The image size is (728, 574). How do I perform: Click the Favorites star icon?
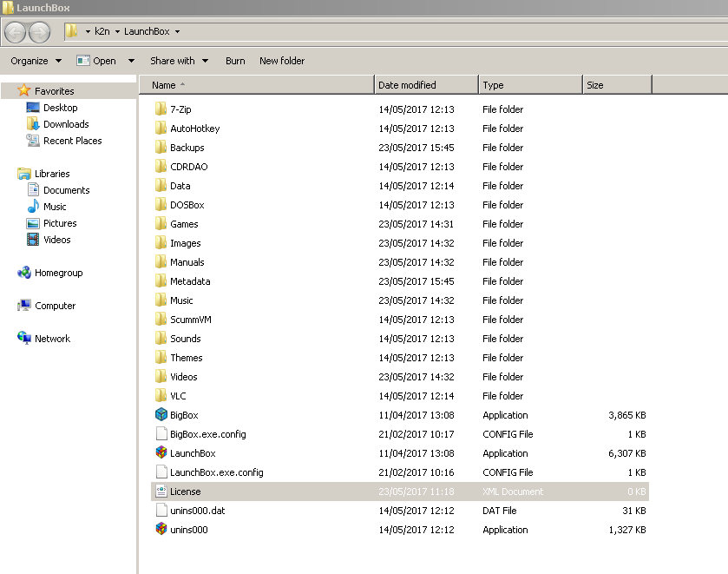(23, 90)
